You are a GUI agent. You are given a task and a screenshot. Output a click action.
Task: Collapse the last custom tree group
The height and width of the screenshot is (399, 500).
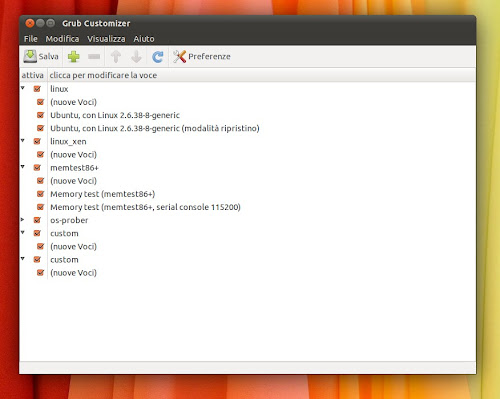(23, 259)
